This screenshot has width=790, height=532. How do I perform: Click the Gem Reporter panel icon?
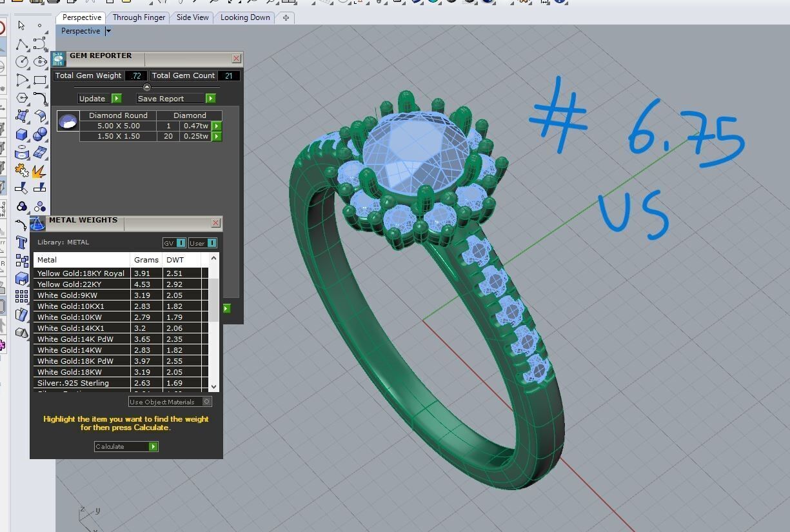58,59
